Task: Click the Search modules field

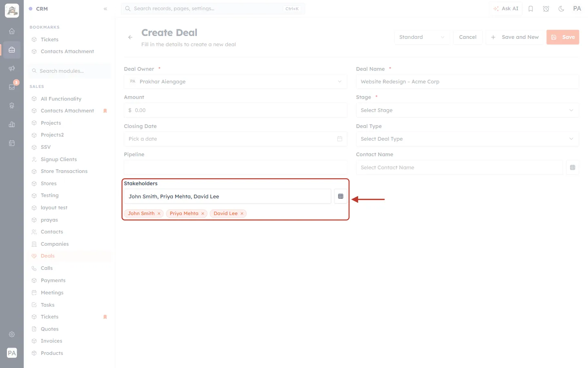Action: (x=70, y=71)
